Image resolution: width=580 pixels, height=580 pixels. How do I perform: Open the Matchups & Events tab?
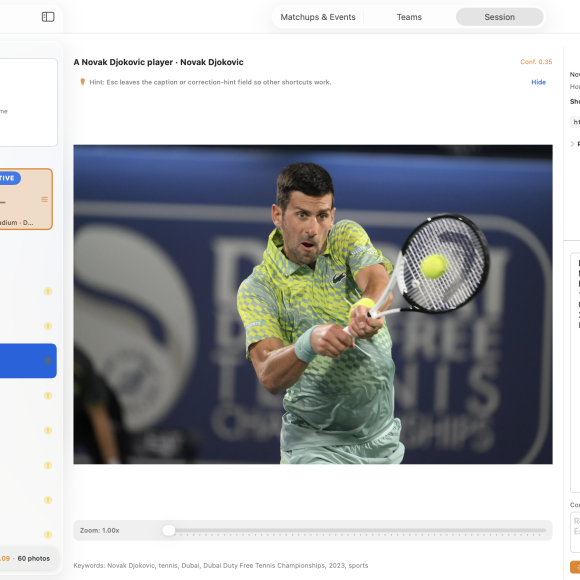click(318, 17)
